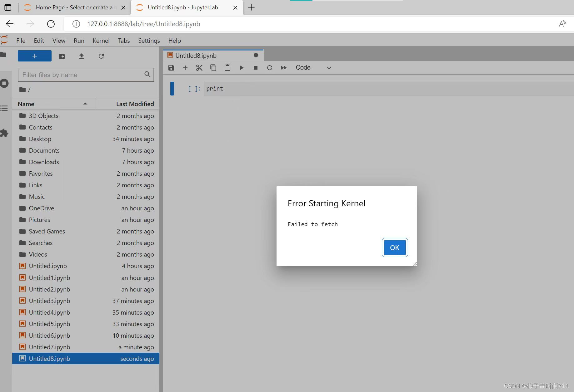Viewport: 574px width, 392px height.
Task: Open the launcher with the blue plus button
Action: tap(34, 56)
